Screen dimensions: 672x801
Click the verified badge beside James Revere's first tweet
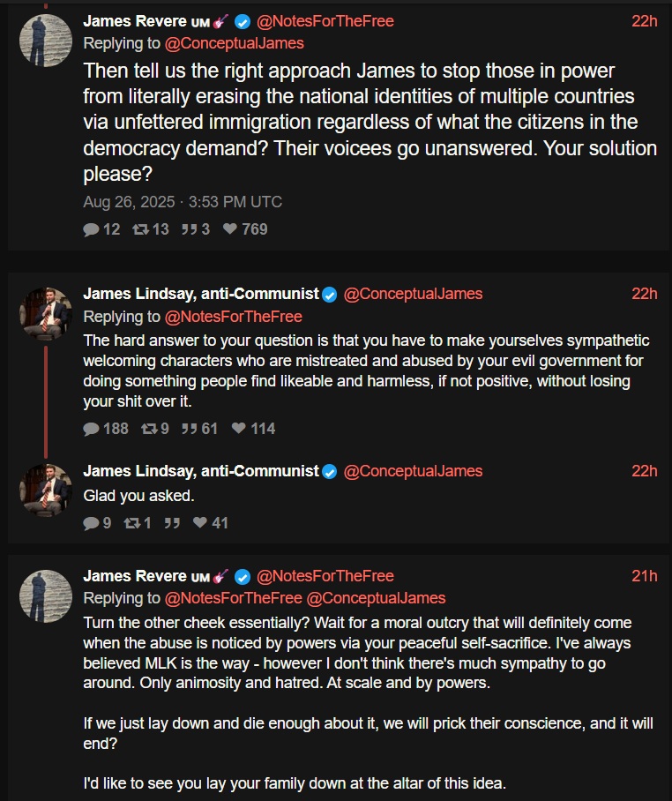pyautogui.click(x=242, y=21)
